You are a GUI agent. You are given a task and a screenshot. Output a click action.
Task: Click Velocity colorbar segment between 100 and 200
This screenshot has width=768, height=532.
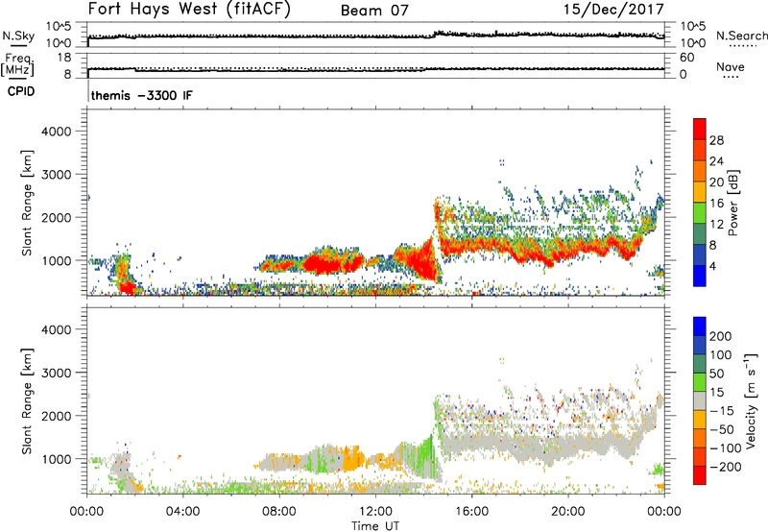coord(700,346)
